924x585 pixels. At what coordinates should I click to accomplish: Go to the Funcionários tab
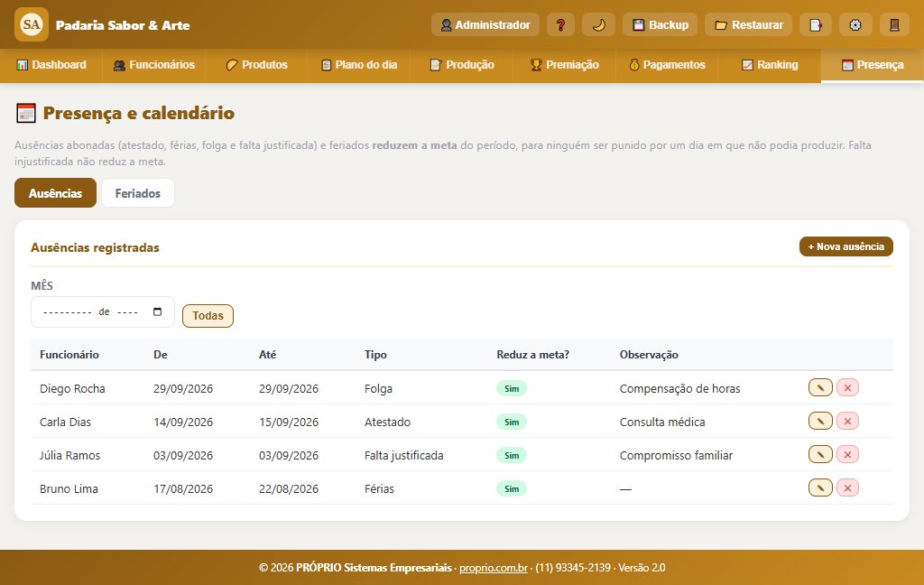(x=153, y=65)
